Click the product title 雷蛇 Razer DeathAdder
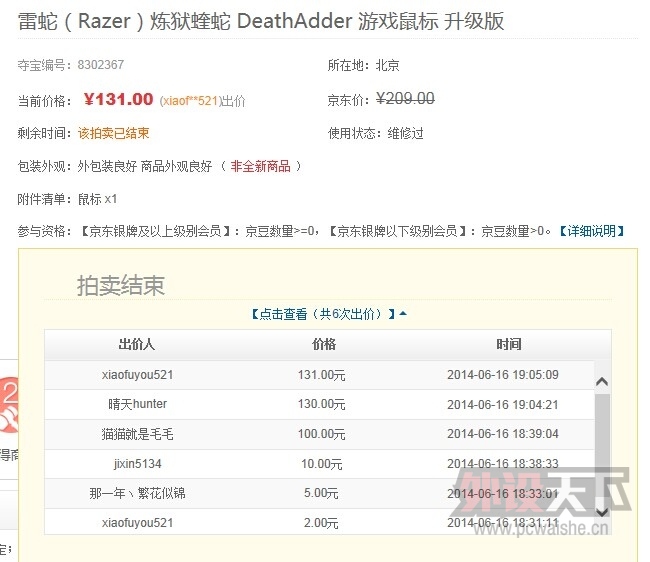650x562 pixels. click(261, 21)
